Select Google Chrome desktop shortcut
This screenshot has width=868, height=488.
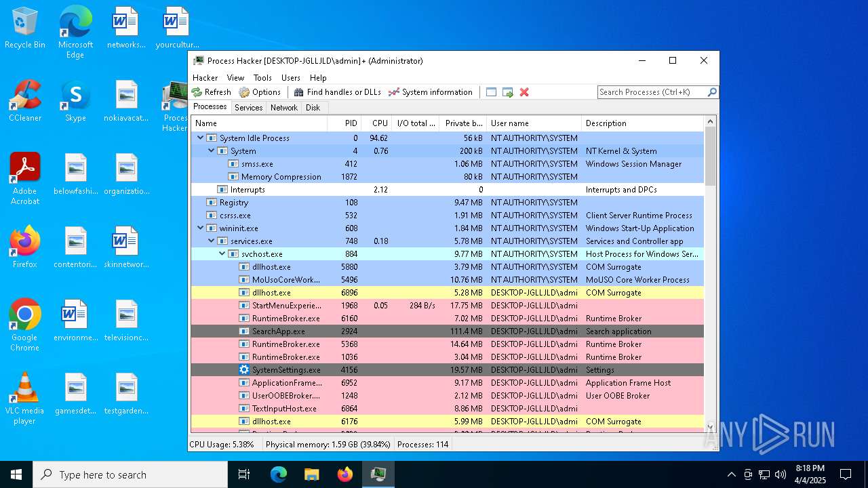pyautogui.click(x=25, y=325)
